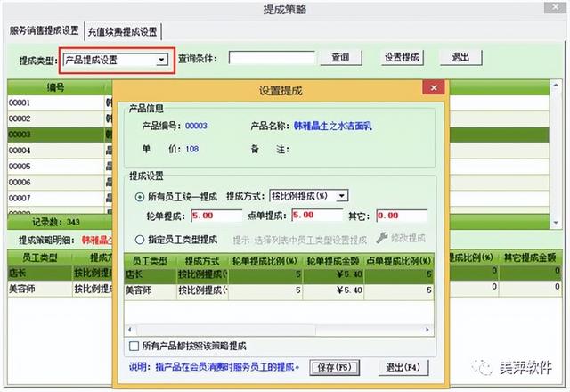Close the 设置提成 dialog with red X
570x392 pixels.
tap(433, 88)
